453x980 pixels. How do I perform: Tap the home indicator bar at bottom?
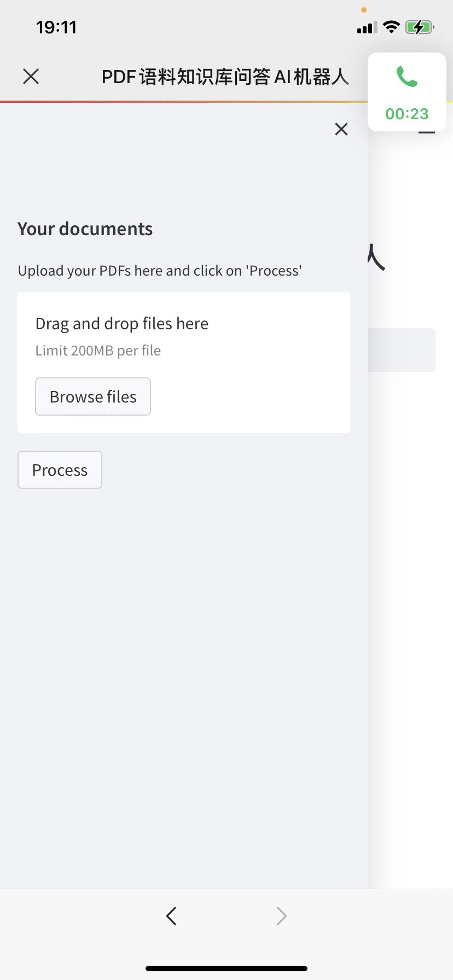tap(226, 968)
